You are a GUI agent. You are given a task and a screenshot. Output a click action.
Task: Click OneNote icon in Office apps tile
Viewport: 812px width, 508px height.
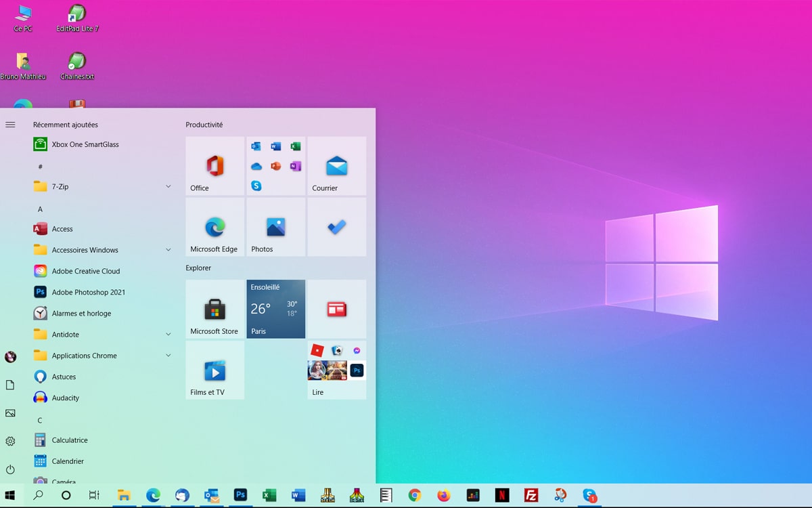tap(295, 166)
